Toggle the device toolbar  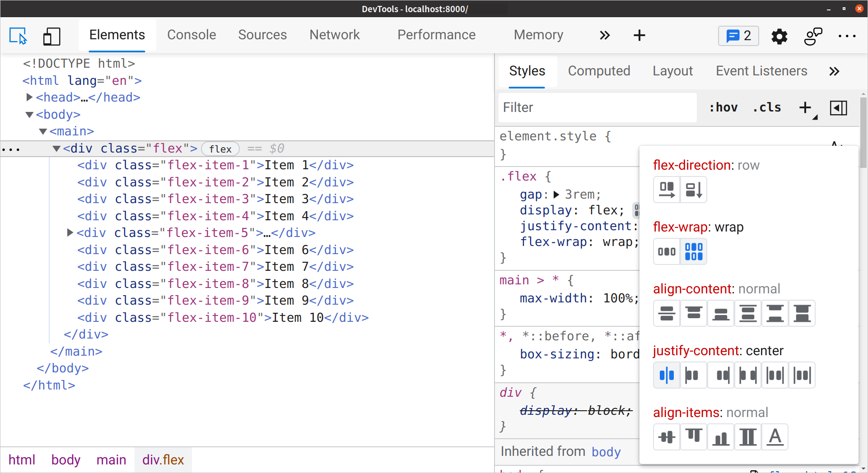tap(51, 36)
